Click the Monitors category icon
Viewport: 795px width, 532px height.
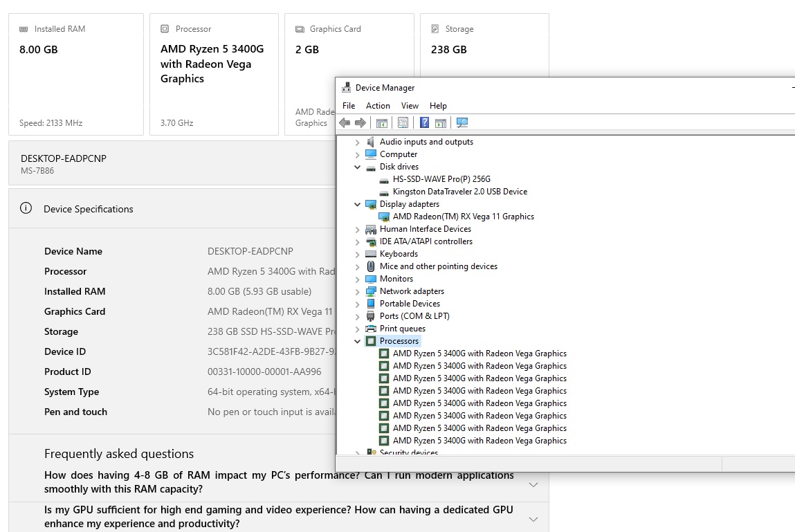pyautogui.click(x=371, y=279)
